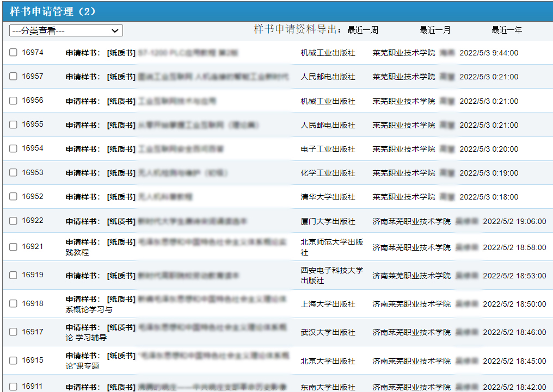Export data for 最近一周

[362, 30]
